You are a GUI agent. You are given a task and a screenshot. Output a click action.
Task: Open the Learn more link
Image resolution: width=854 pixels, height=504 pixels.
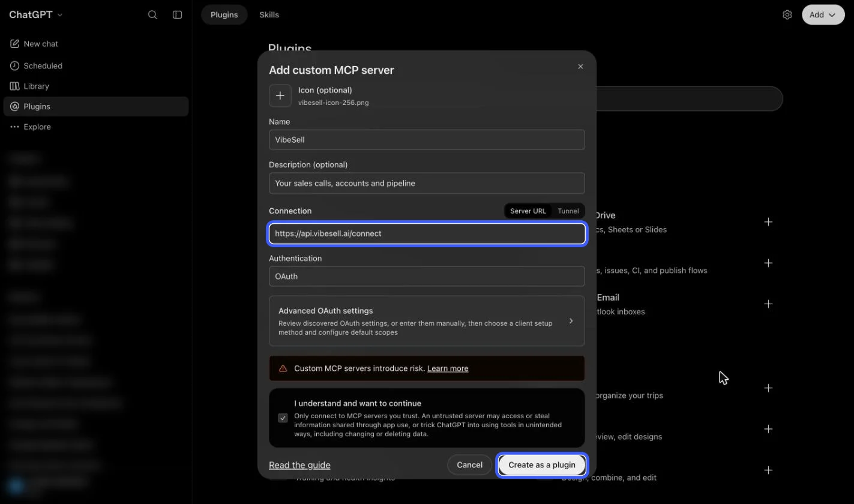pos(448,368)
